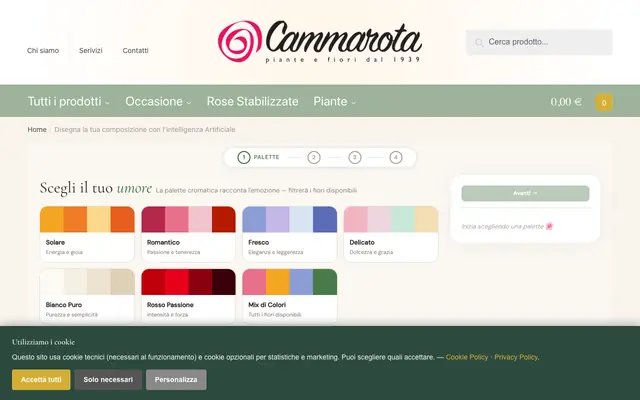This screenshot has height=400, width=640.
Task: Open the Contatti page
Action: pyautogui.click(x=136, y=51)
